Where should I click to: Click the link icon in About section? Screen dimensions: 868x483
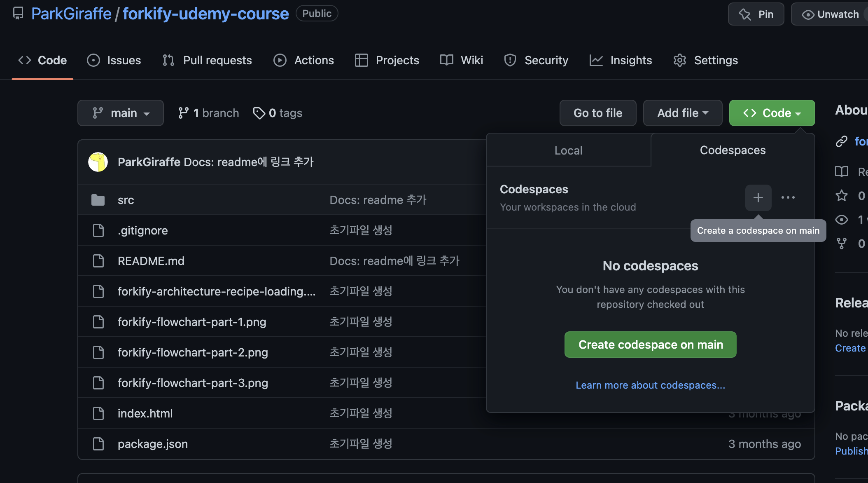[x=842, y=141]
